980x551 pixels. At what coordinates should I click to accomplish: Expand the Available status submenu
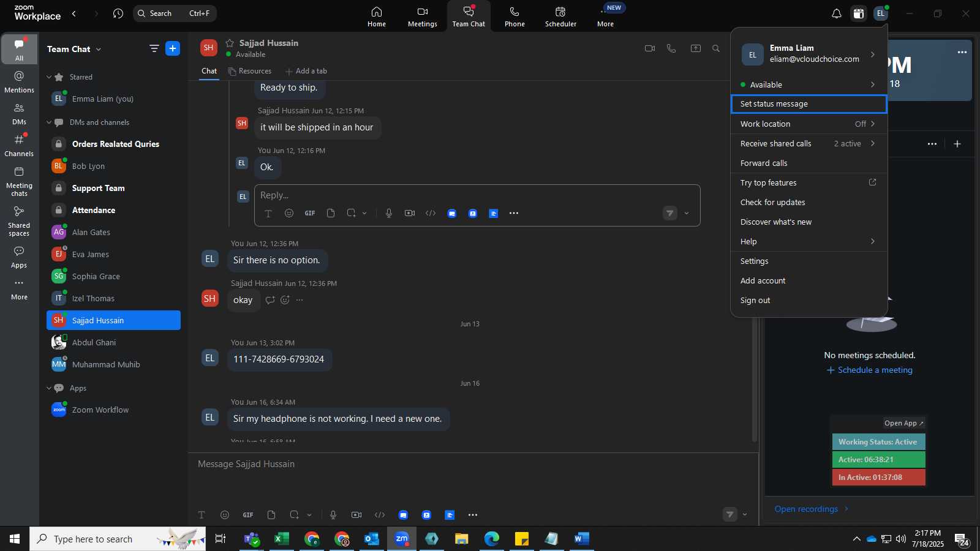(872, 84)
